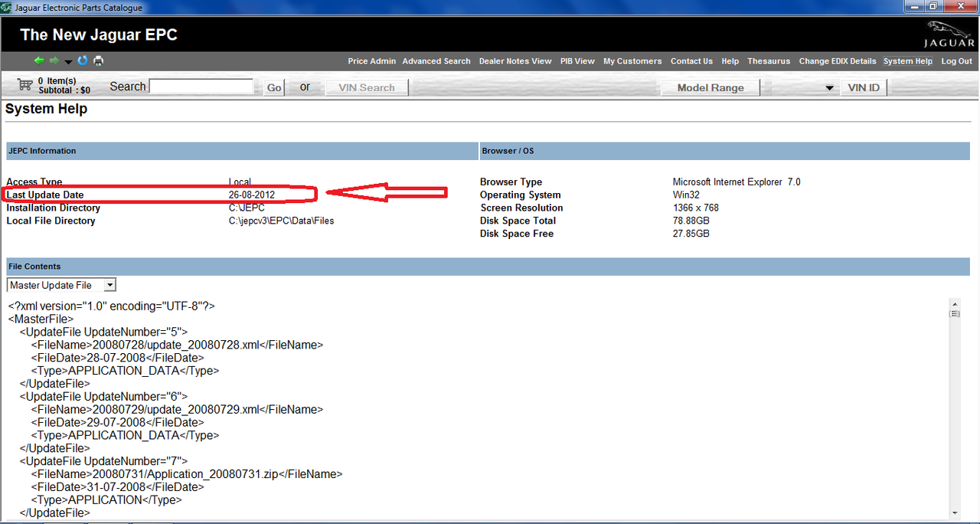Open the Help menu item
Screen dimensions: 980x524
click(x=730, y=61)
